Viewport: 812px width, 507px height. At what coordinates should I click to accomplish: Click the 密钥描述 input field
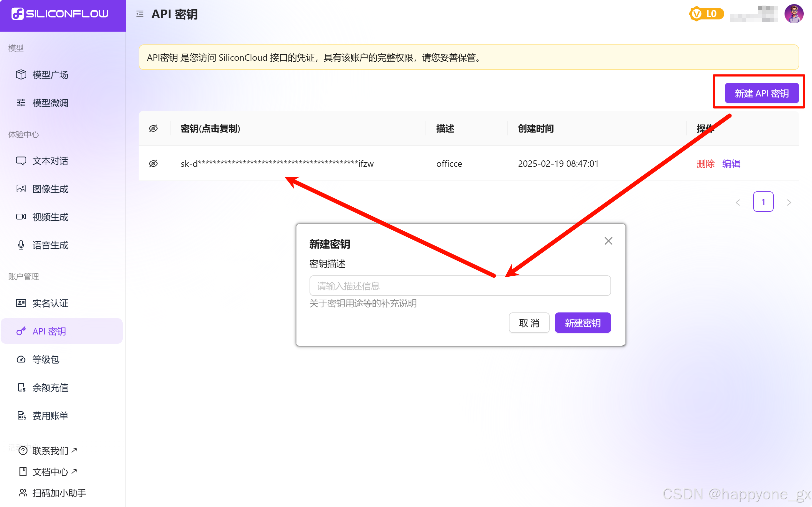(x=460, y=286)
